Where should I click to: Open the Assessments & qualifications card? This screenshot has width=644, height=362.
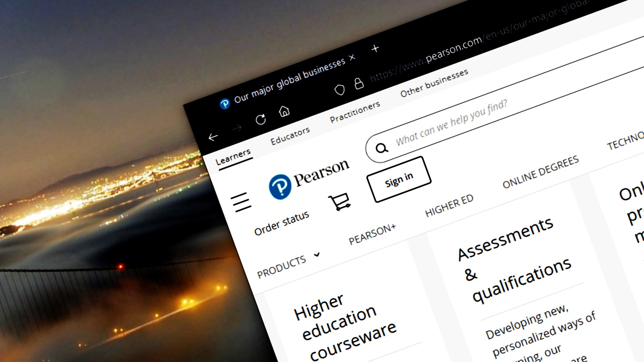point(514,260)
